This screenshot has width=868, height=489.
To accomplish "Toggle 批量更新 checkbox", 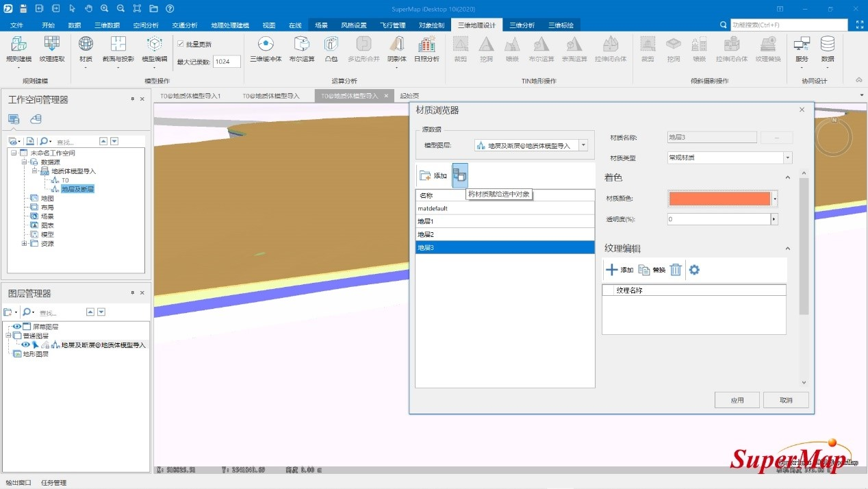I will pyautogui.click(x=181, y=44).
